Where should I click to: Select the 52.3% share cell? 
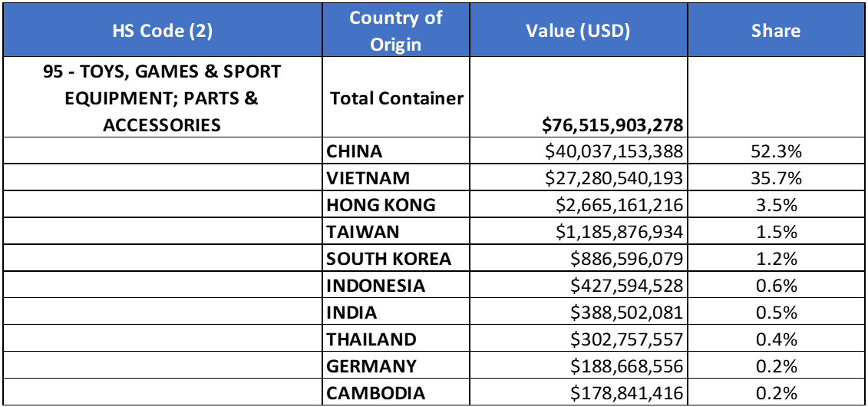[775, 151]
